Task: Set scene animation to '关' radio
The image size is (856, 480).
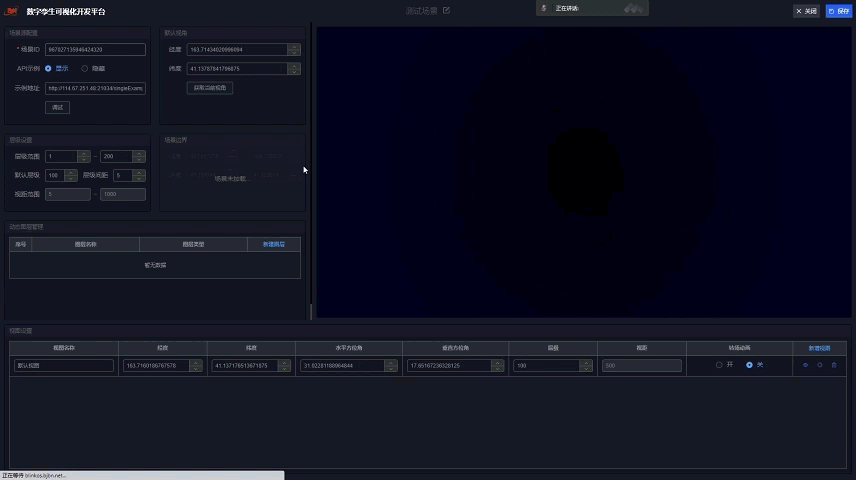Action: click(749, 365)
